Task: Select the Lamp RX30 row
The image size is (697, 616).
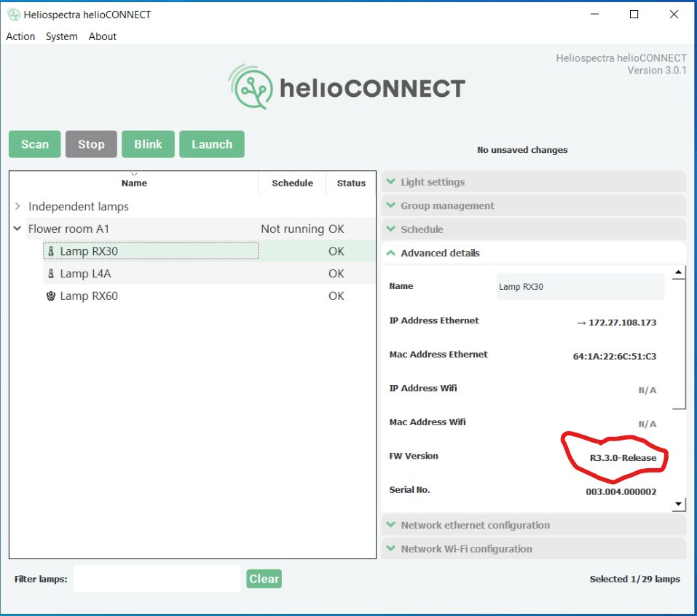Action: [x=209, y=251]
